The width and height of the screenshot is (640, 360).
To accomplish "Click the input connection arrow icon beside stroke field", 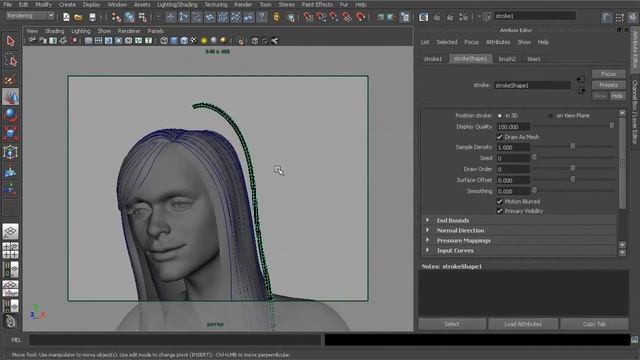I will [581, 79].
